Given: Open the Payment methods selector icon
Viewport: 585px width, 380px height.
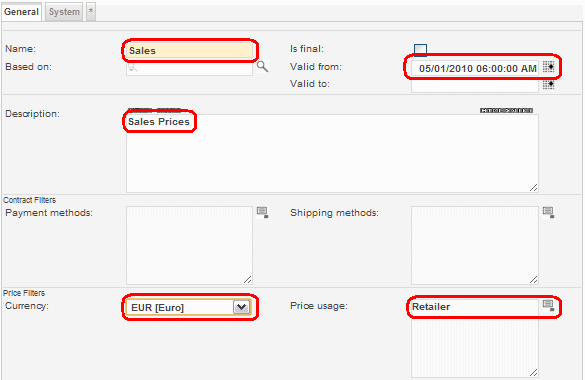Looking at the screenshot, I should [x=263, y=213].
